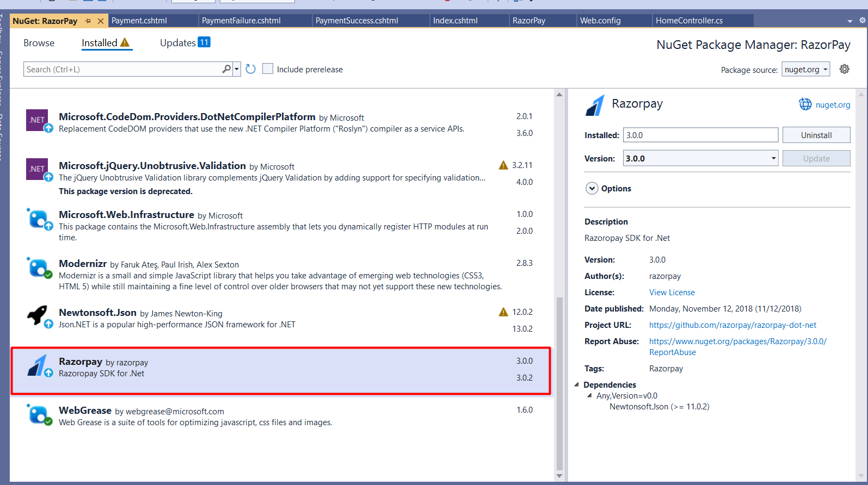Click the package list scroll up arrow
868x485 pixels.
click(x=559, y=95)
